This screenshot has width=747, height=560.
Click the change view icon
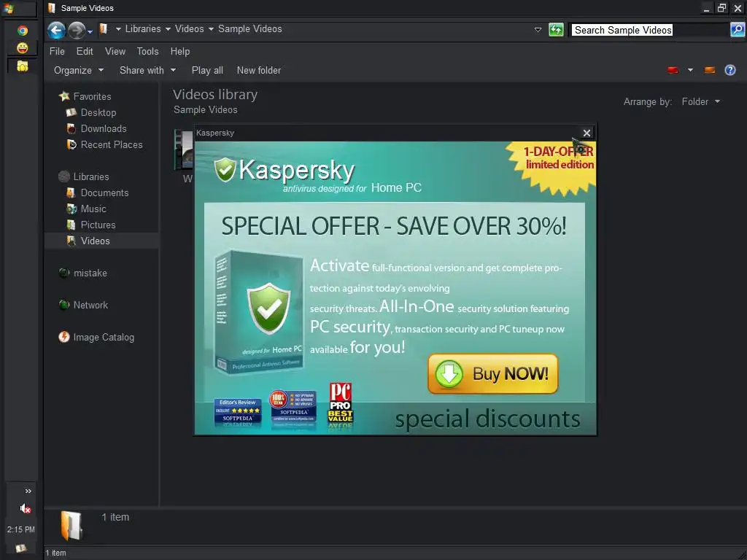pos(673,71)
